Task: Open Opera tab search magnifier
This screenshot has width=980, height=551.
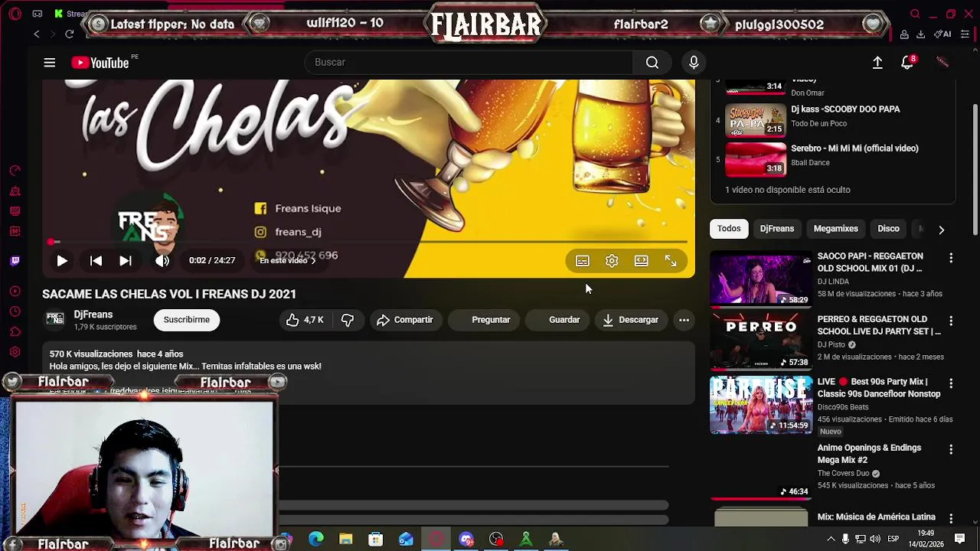Action: [915, 14]
